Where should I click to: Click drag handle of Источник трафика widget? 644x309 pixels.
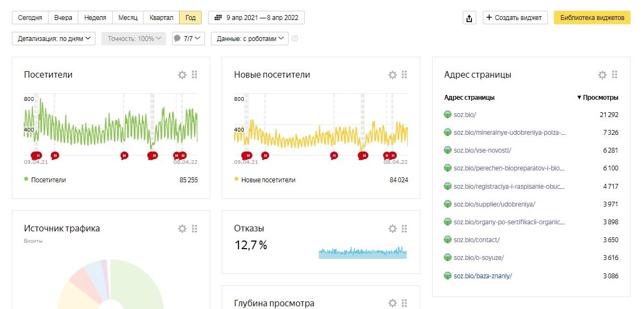[195, 229]
